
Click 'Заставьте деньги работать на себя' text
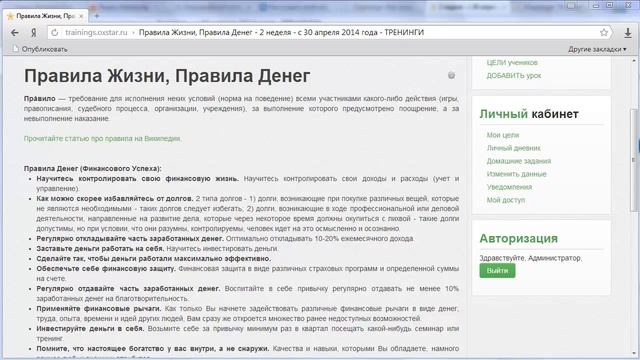click(x=100, y=249)
